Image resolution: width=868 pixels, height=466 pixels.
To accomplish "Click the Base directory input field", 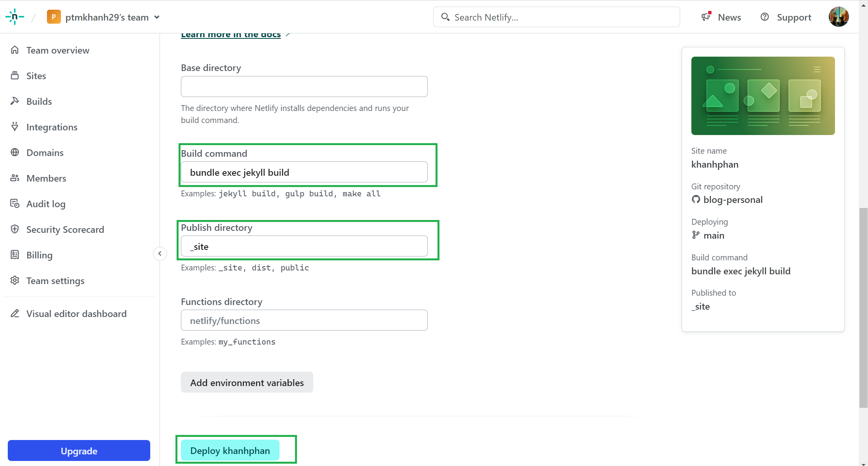I will [x=304, y=87].
